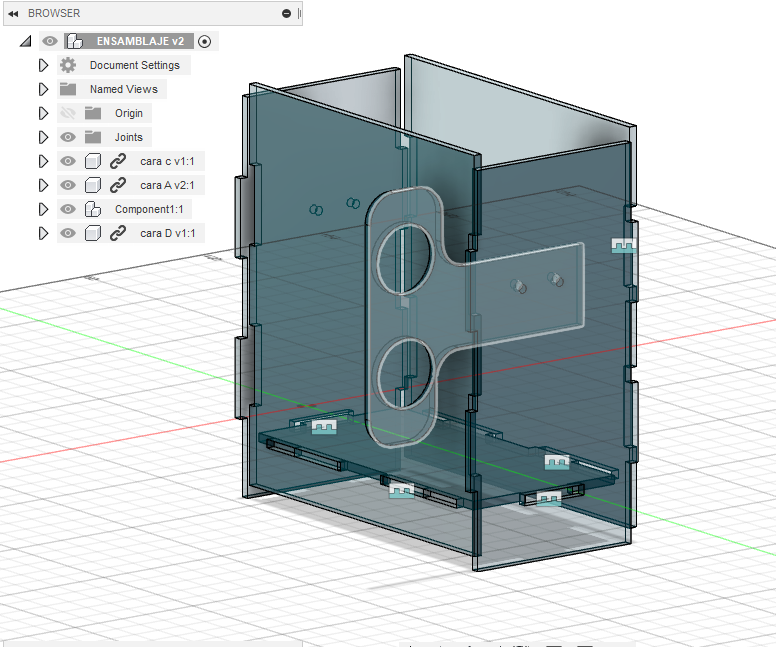Image resolution: width=776 pixels, height=647 pixels.
Task: Click the Named Views folder icon
Action: point(68,89)
